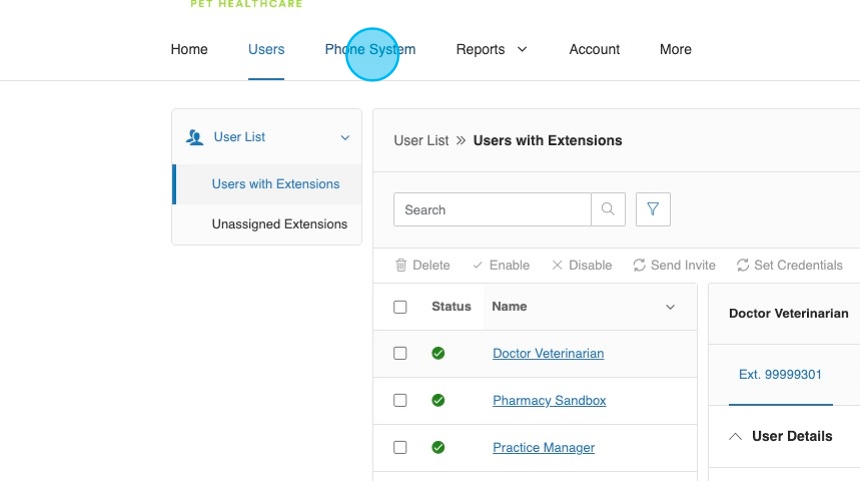860x481 pixels.
Task: Collapse the User Details section
Action: [x=736, y=436]
